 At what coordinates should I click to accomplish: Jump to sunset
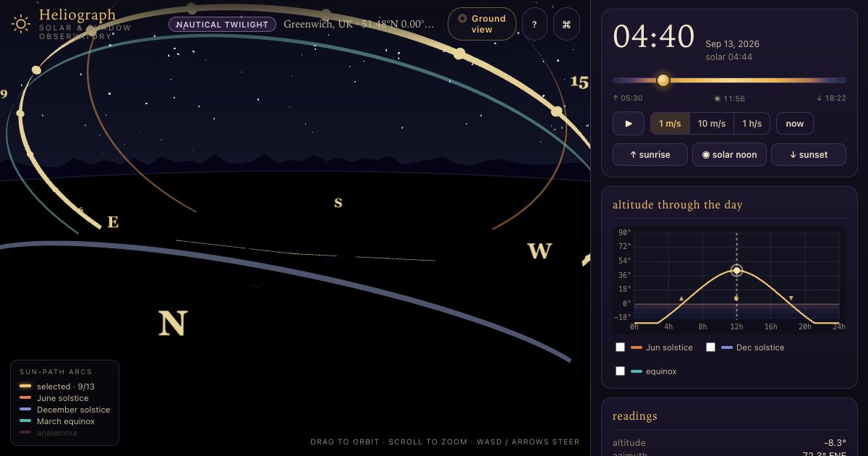809,155
